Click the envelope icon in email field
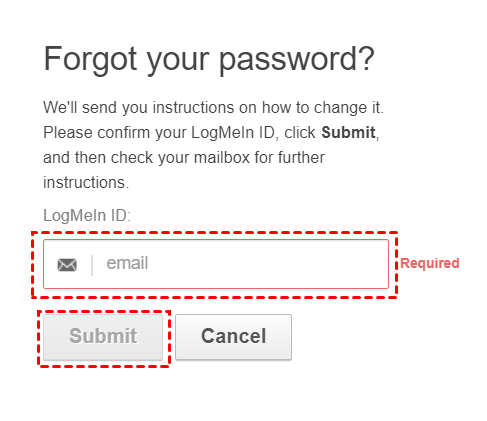This screenshot has width=487, height=421. click(67, 265)
